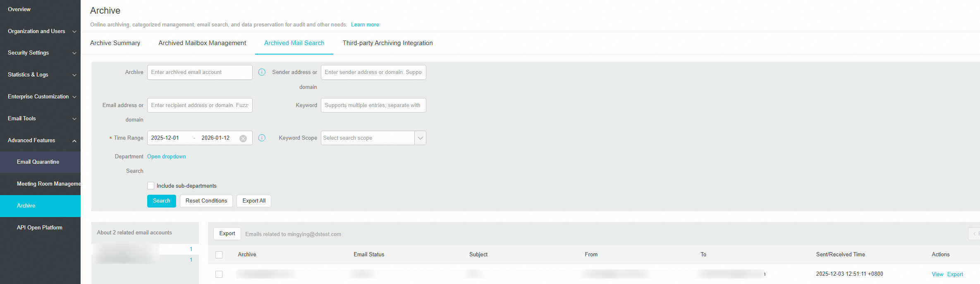Focus the sender address or domain field
Image resolution: width=980 pixels, height=284 pixels.
tap(373, 72)
